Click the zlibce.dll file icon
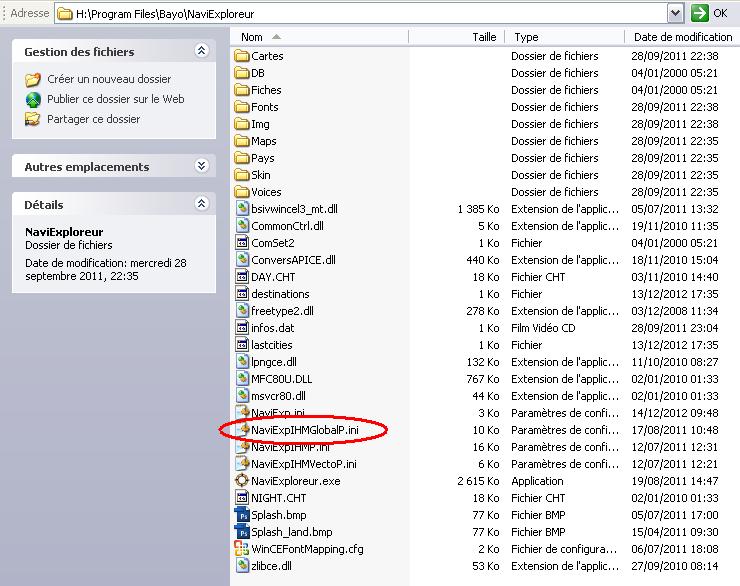Viewport: 740px width, 586px height. 242,565
